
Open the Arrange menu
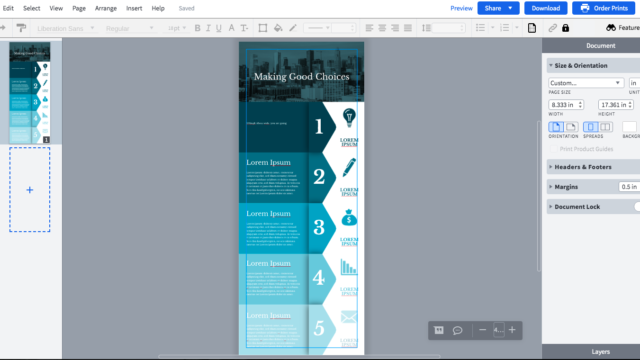click(106, 8)
